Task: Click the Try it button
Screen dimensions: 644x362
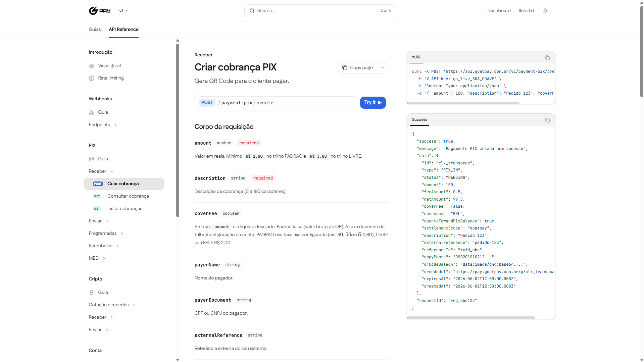Action: [x=373, y=103]
